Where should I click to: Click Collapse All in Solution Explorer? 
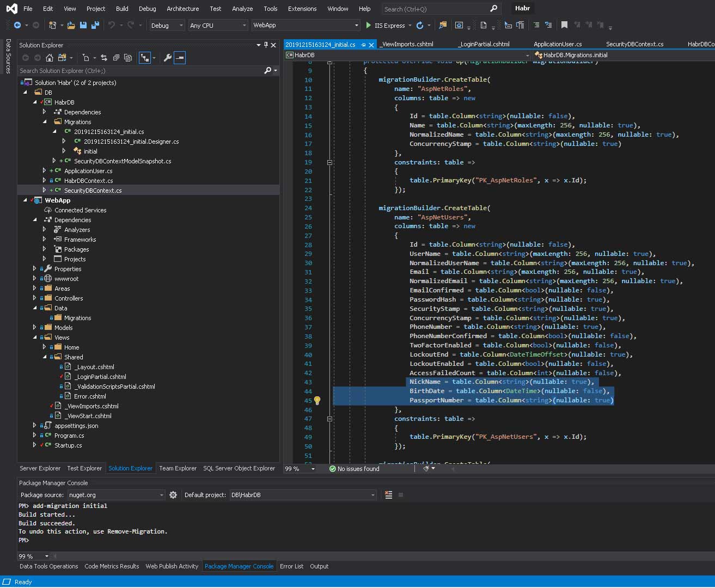point(116,58)
